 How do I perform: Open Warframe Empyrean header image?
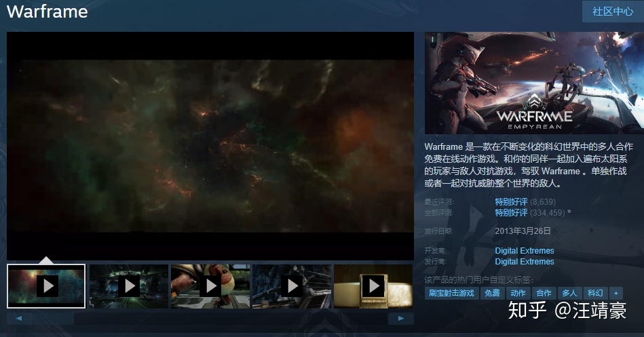(534, 83)
